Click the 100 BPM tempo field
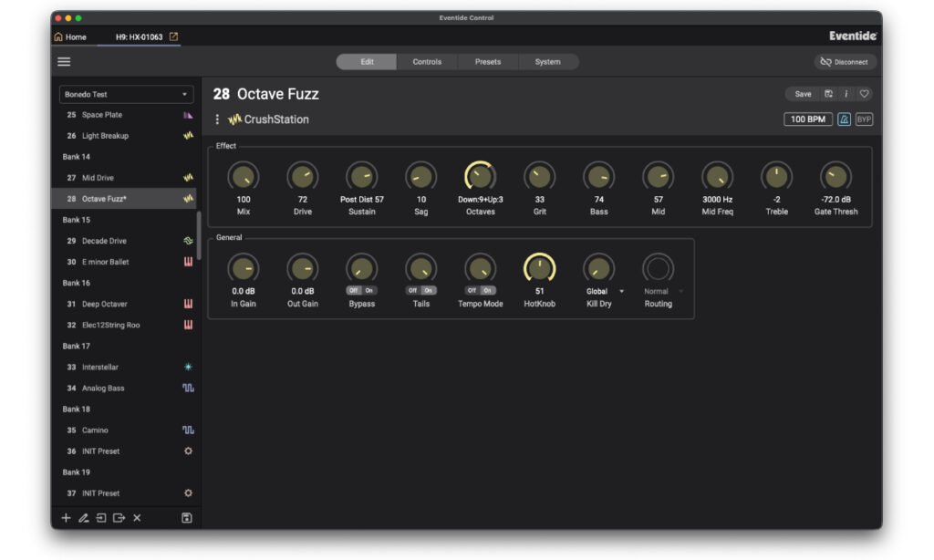934x560 pixels. point(808,119)
